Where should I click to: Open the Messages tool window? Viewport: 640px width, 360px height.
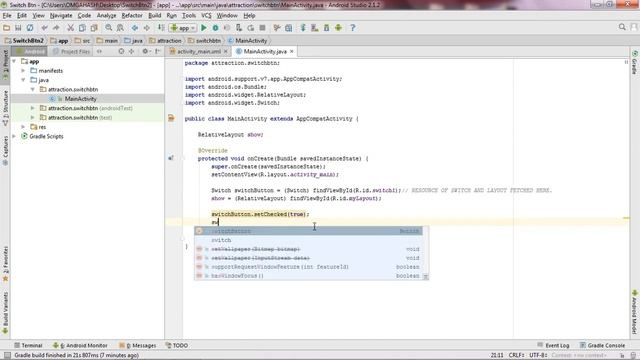pyautogui.click(x=137, y=345)
